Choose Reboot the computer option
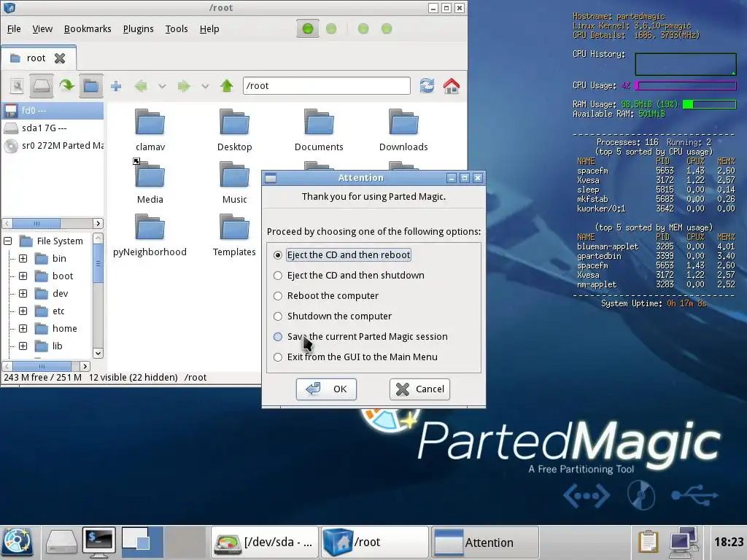 coord(326,296)
